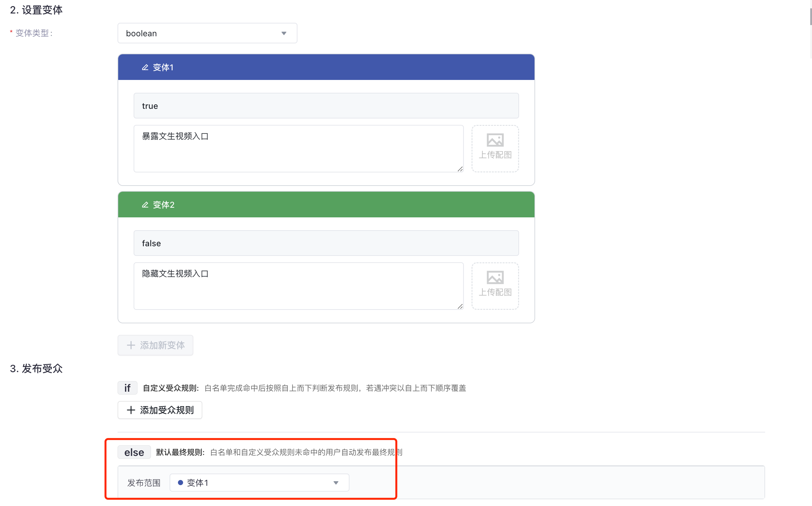Click the plus icon on 添加受众规则
Viewport: 812px width, 506px height.
(131, 410)
